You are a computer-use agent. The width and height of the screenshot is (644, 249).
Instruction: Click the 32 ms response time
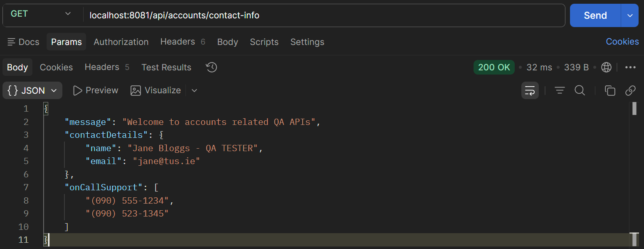539,67
